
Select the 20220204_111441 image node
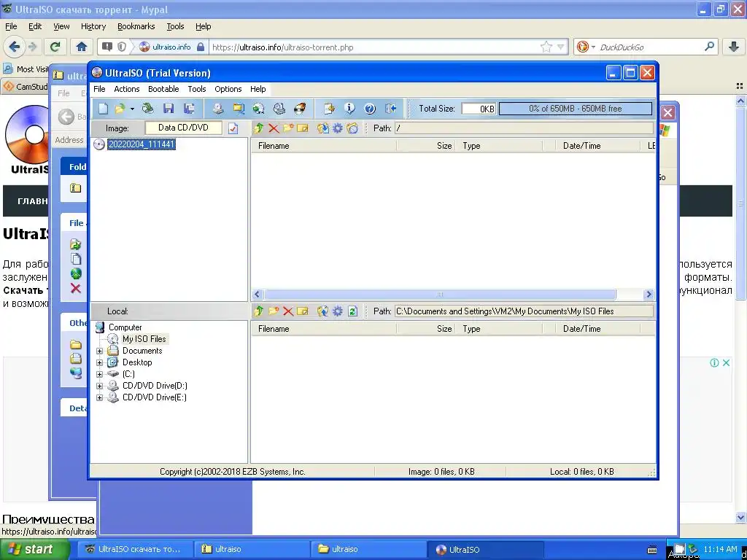pos(142,144)
